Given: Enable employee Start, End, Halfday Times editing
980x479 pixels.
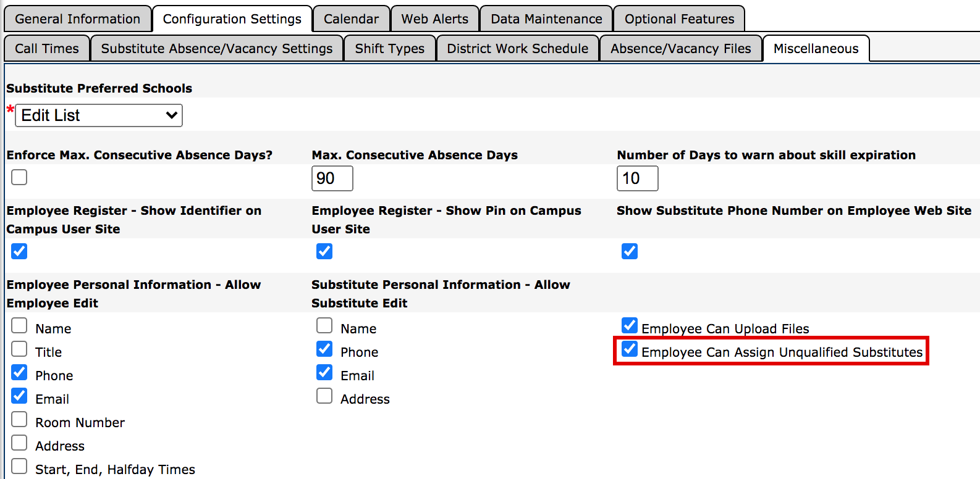Looking at the screenshot, I should coord(19,467).
